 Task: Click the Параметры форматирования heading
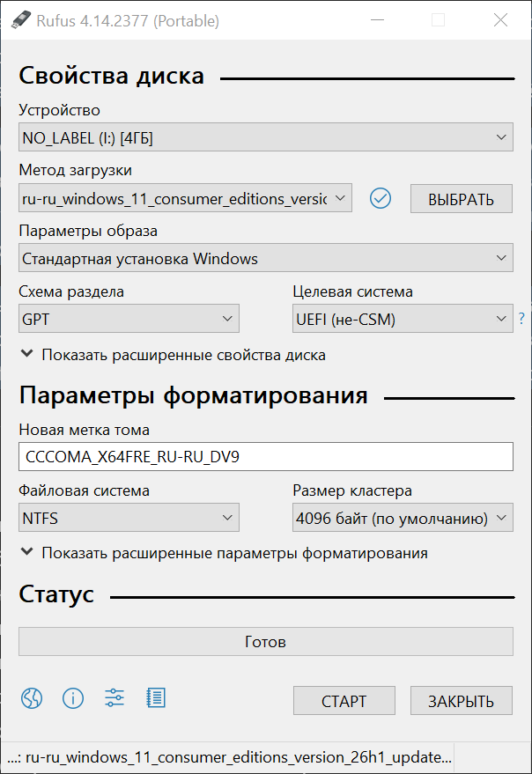193,395
